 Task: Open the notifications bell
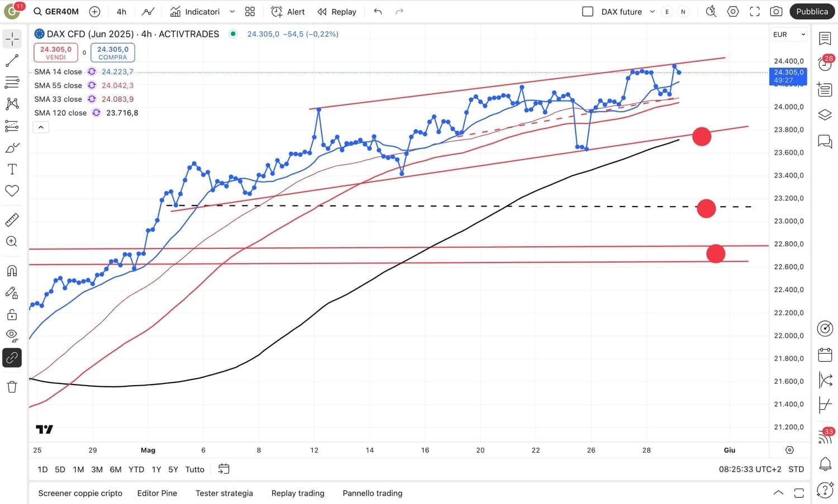[x=825, y=464]
